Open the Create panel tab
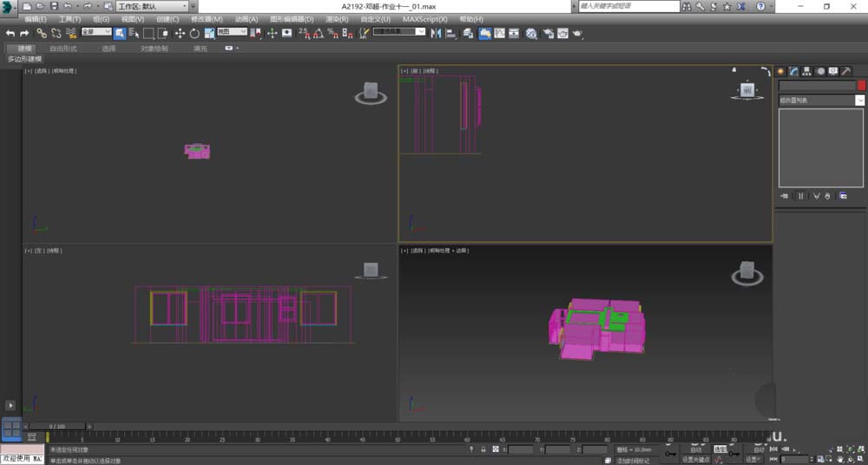Screen dimensions: 868x465 pyautogui.click(x=780, y=71)
